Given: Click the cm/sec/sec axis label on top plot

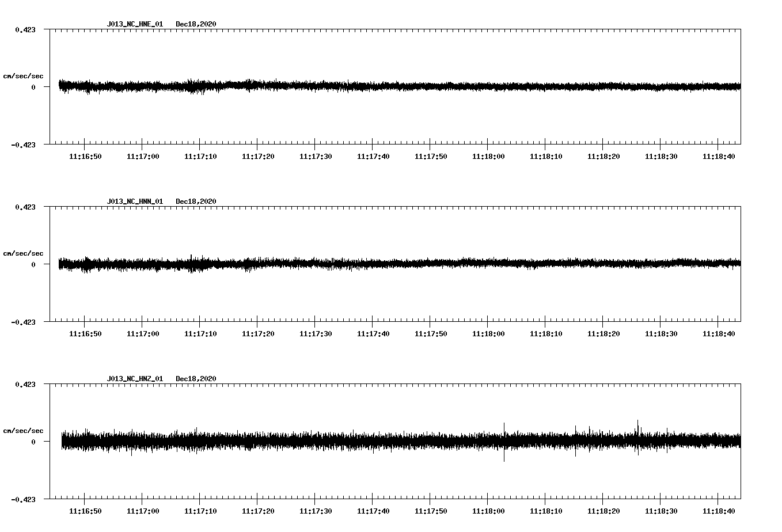Looking at the screenshot, I should (24, 76).
